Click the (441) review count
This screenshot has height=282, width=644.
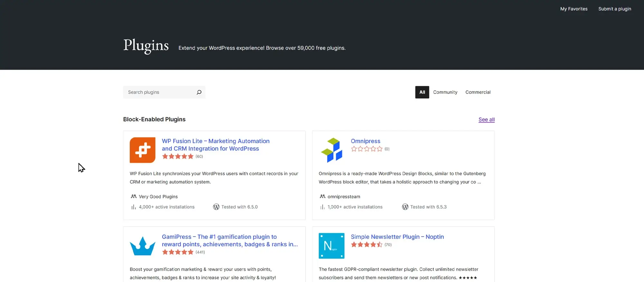point(200,252)
